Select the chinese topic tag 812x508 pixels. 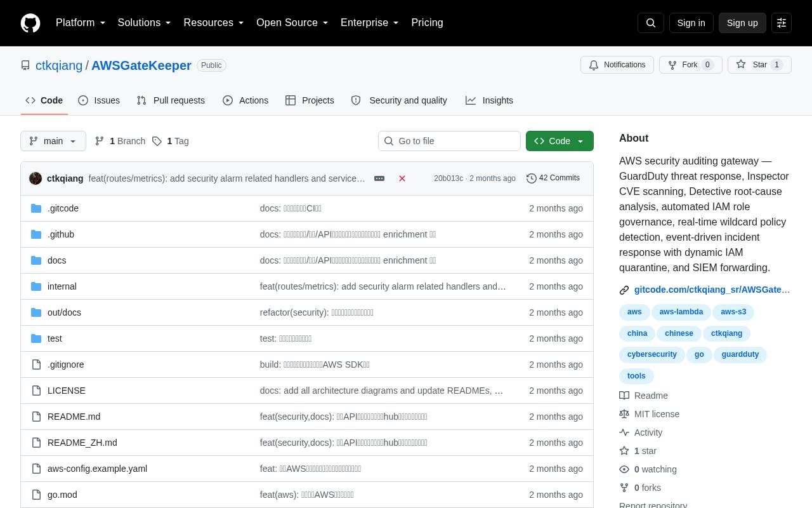point(679,334)
